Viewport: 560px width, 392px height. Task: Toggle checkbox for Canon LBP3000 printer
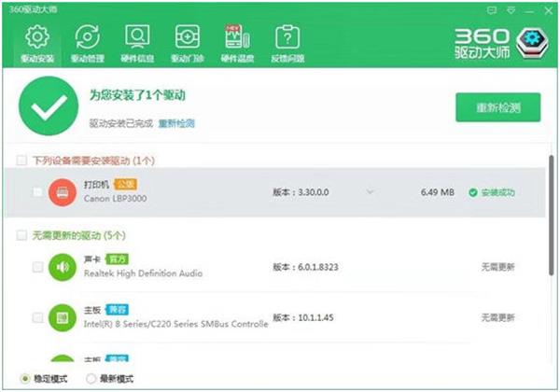[x=37, y=192]
